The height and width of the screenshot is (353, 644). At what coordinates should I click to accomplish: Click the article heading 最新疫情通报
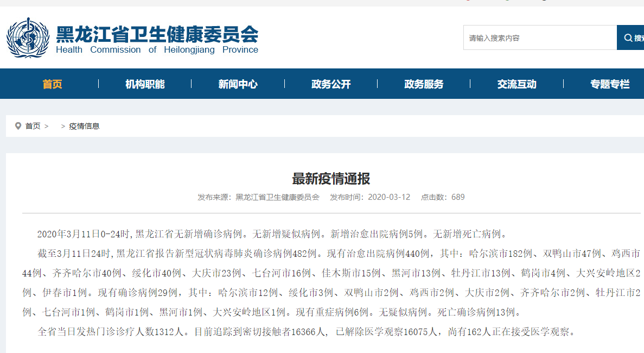331,179
